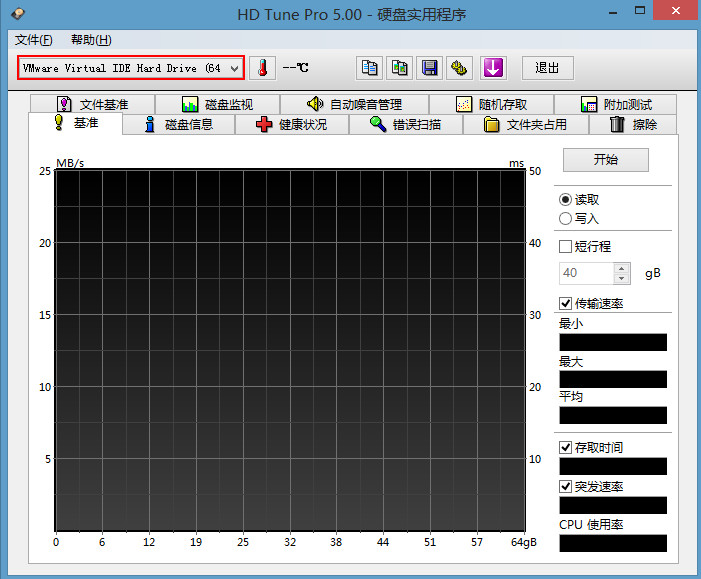Screen dimensions: 701x579
Task: Click the copy text to clipboard icon
Action: (370, 68)
